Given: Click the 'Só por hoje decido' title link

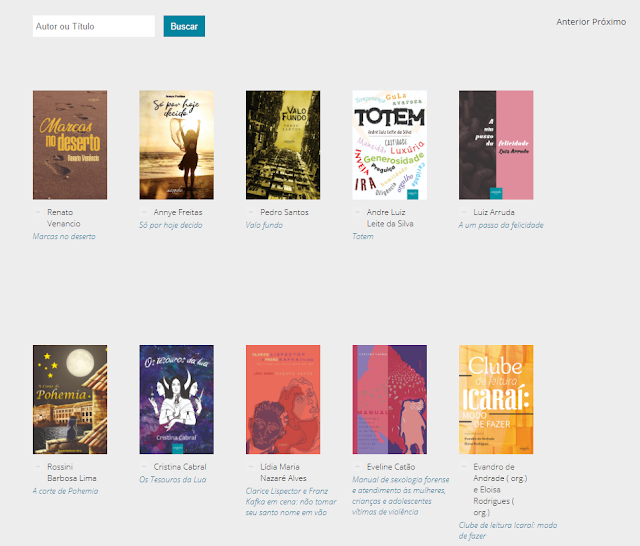Looking at the screenshot, I should pyautogui.click(x=171, y=225).
